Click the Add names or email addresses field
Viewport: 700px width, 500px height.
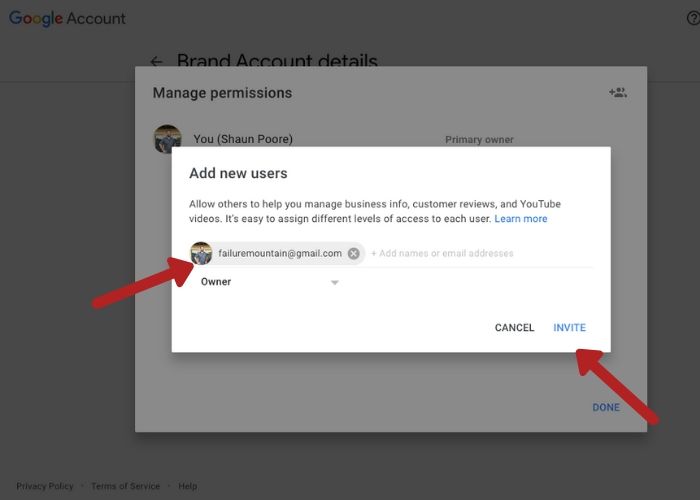[442, 254]
